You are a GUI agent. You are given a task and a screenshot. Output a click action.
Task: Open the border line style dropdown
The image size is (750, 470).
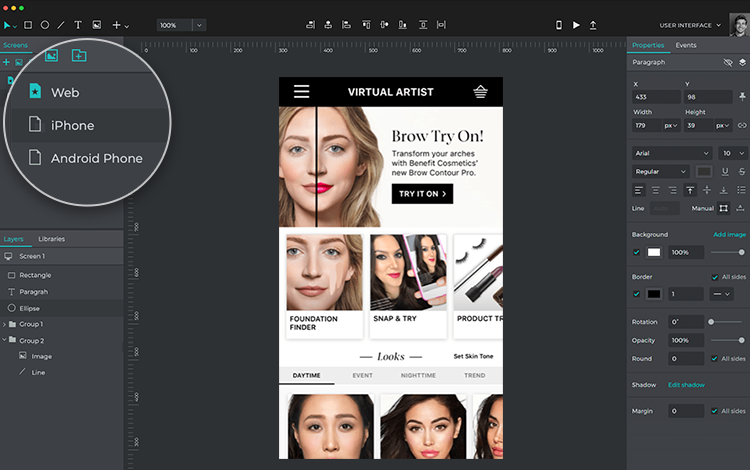pos(721,294)
